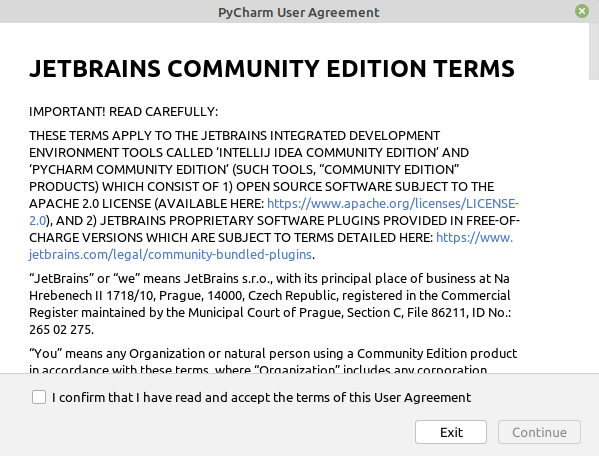The width and height of the screenshot is (599, 456).
Task: Open the JetBrains community-bundled-plugins link
Action: point(170,254)
